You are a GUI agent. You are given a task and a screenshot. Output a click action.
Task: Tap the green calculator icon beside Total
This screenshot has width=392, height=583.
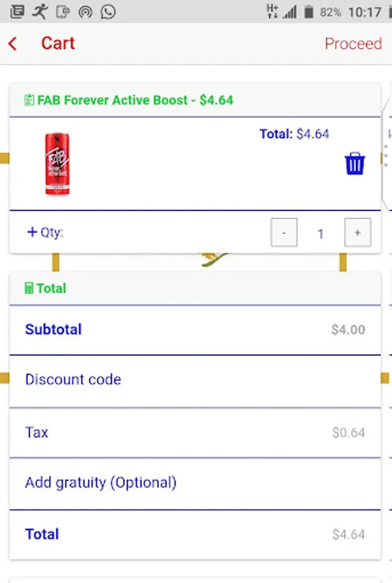[29, 288]
